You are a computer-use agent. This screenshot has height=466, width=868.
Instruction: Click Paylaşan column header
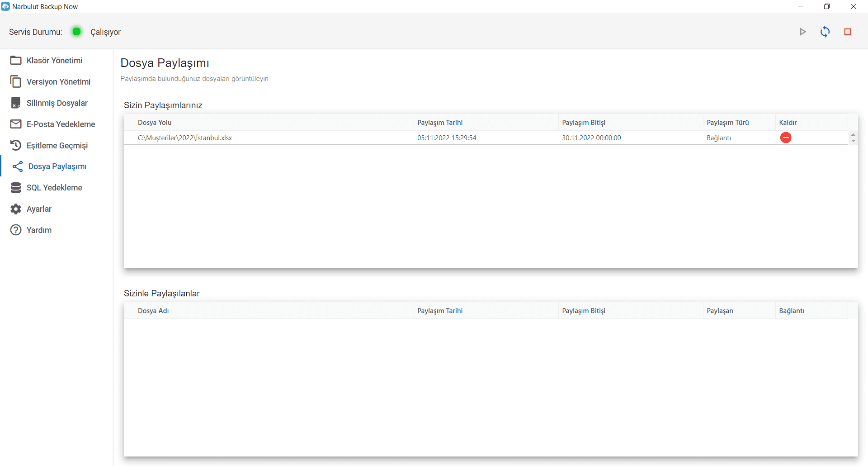[x=720, y=311]
